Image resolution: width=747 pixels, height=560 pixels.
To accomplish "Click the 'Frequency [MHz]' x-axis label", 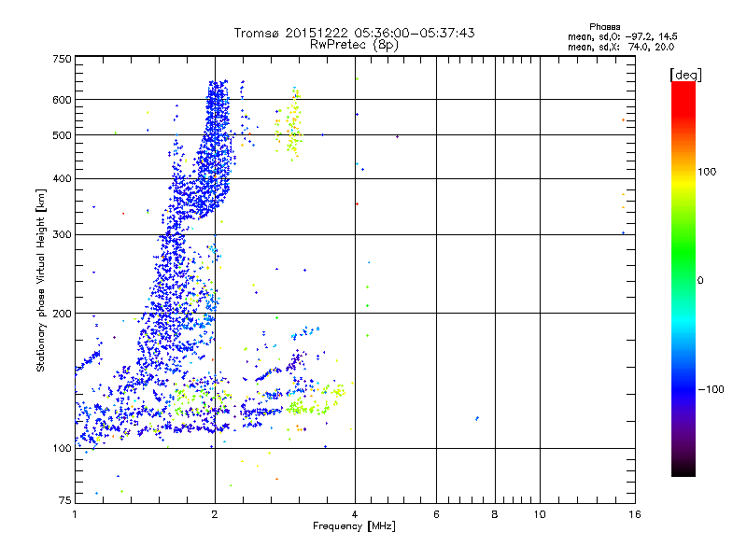I will (x=354, y=526).
